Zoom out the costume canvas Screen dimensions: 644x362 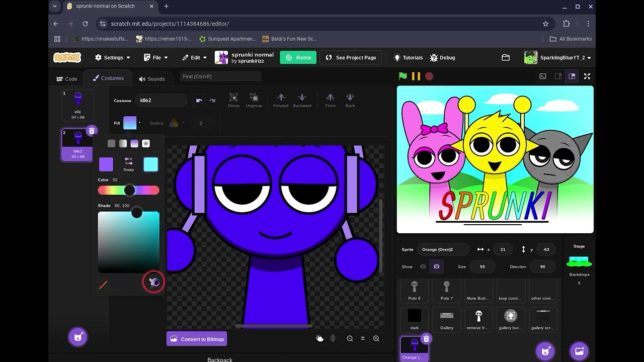click(350, 339)
